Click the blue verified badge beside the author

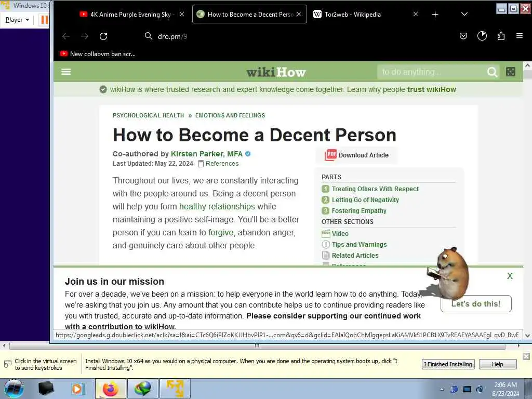point(248,154)
